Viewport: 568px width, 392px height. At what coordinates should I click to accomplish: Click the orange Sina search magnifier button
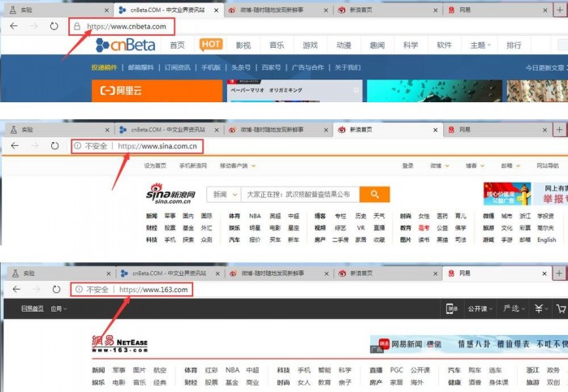[x=374, y=195]
